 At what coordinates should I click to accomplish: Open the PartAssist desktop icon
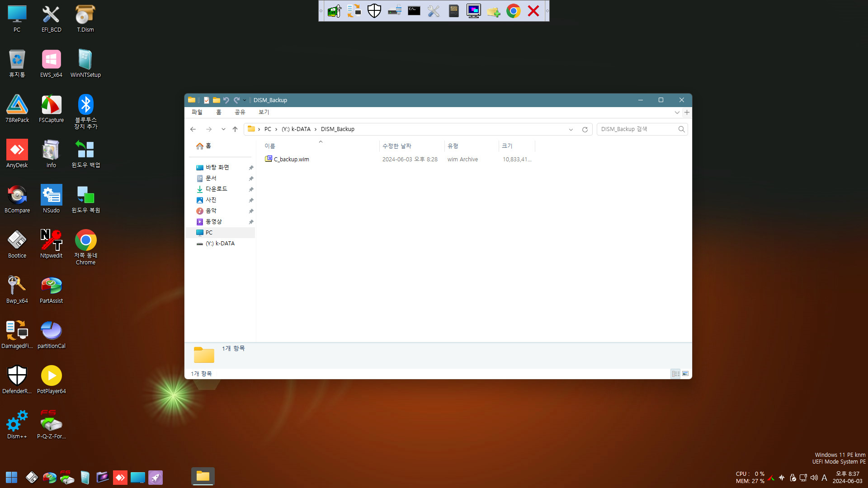[x=51, y=290]
